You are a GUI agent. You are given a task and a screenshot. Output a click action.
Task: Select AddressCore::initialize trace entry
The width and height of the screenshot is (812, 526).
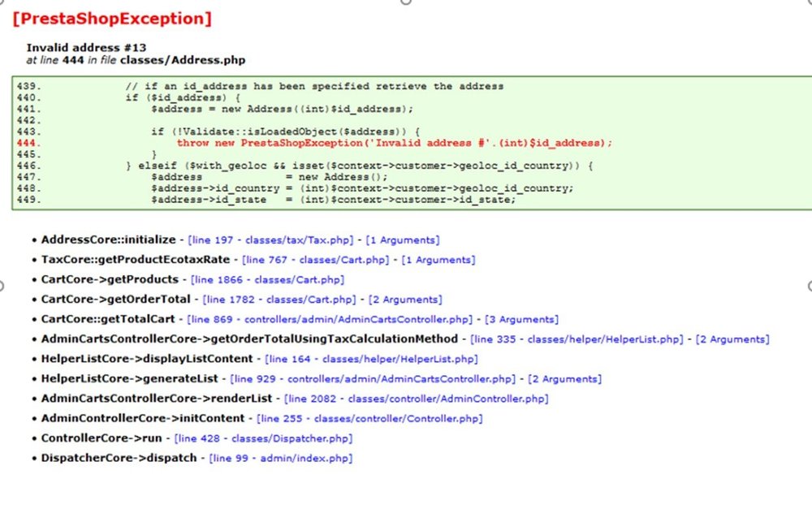tap(108, 239)
